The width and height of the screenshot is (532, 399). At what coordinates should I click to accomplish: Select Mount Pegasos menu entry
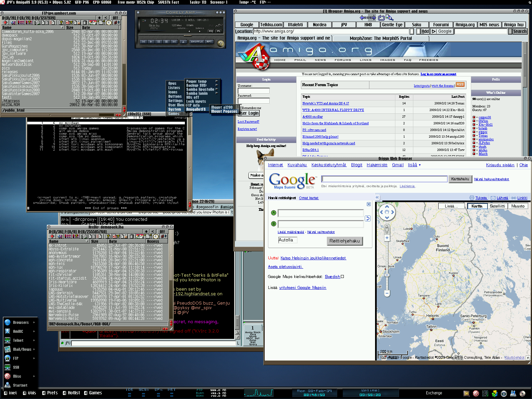point(224,111)
